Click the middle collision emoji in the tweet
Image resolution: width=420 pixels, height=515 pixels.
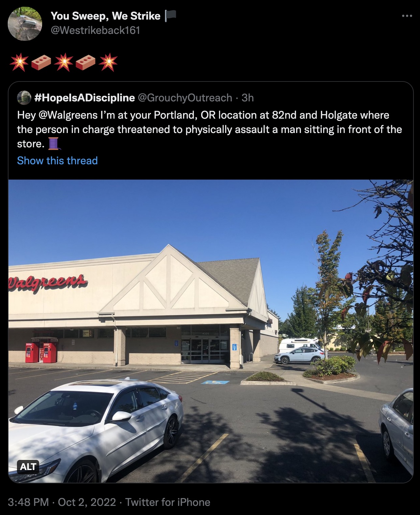pos(63,62)
